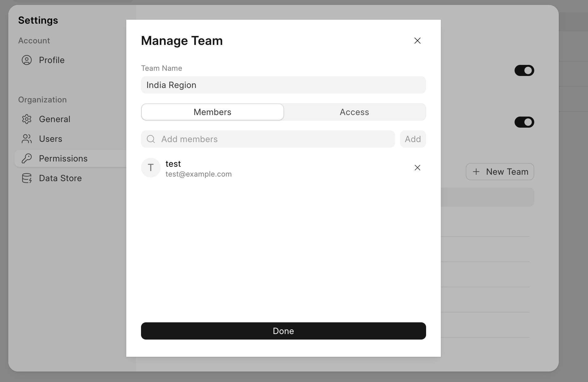
Task: Disable the top right toggle switch
Action: coord(524,70)
